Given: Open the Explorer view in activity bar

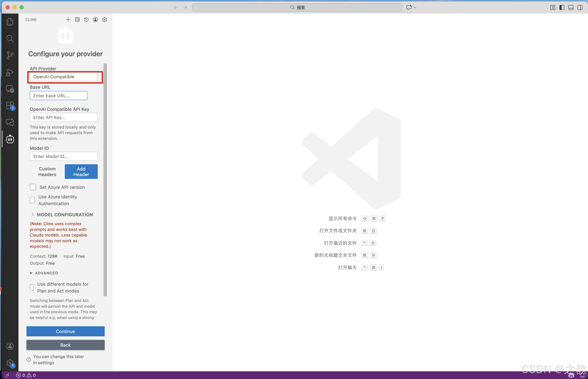Looking at the screenshot, I should (10, 22).
